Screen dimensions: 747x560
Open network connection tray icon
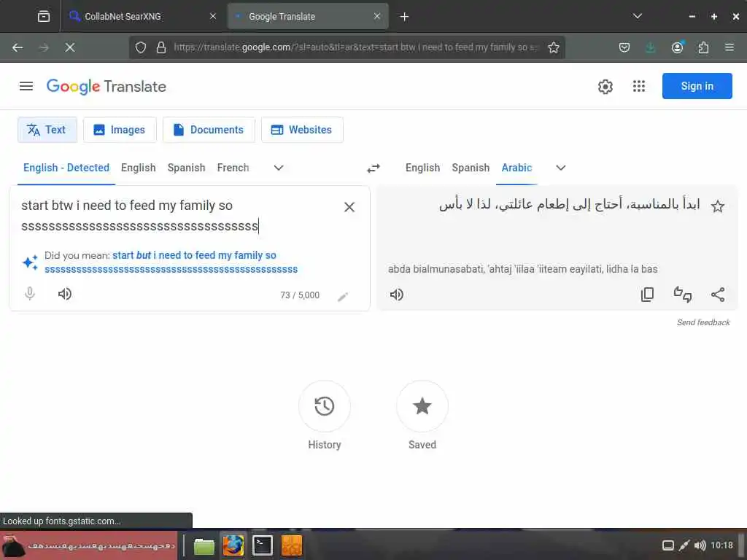(x=684, y=545)
